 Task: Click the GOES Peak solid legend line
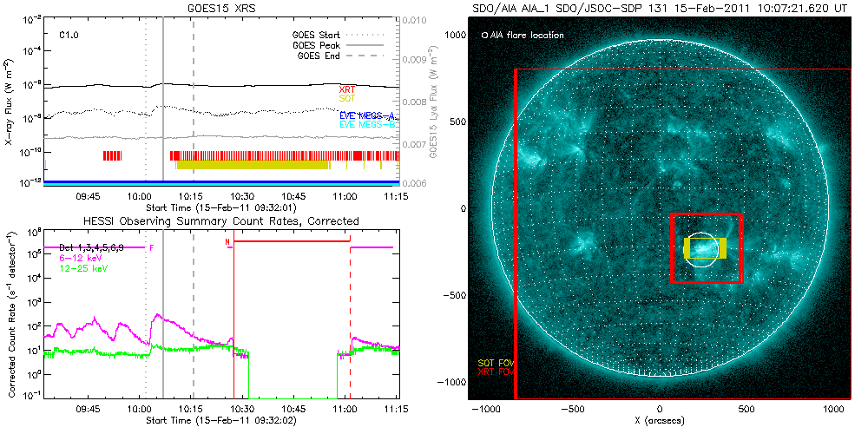372,44
